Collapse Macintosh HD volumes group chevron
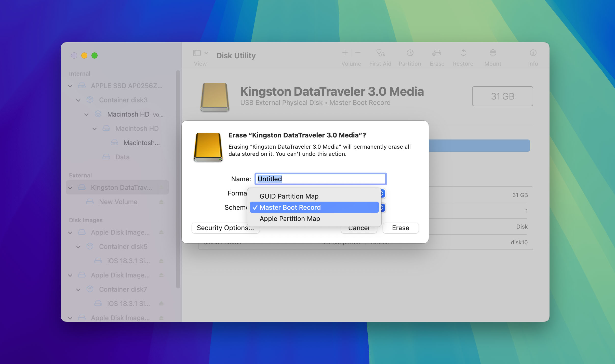 86,115
